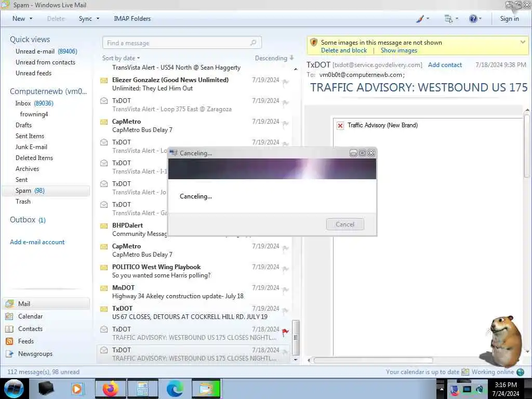Toggle flag on selected TxDOT 7/18 message
Viewport: 532px width, 399px height.
(x=285, y=352)
